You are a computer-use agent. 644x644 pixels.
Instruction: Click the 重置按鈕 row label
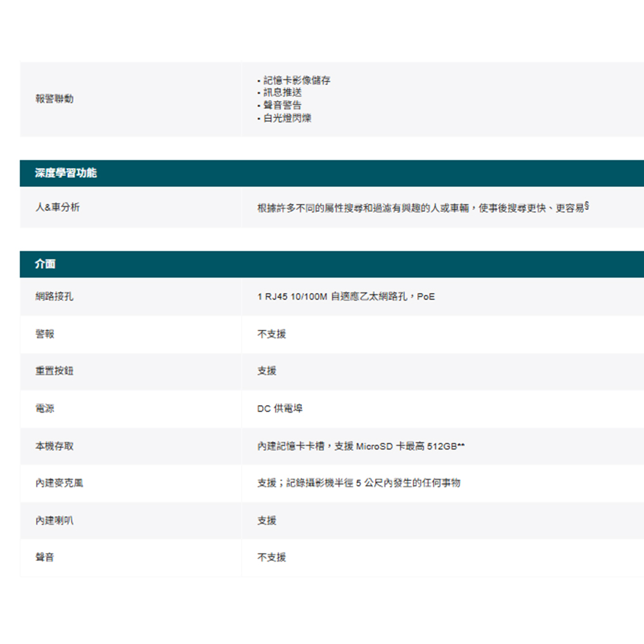(54, 372)
